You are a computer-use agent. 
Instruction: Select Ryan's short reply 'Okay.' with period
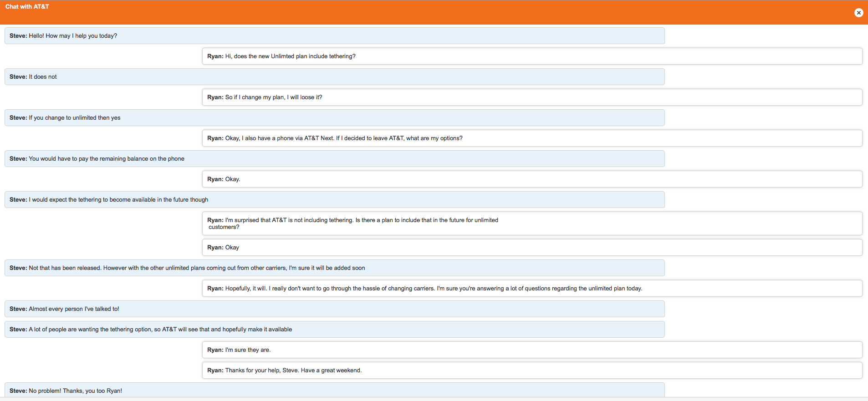point(532,179)
